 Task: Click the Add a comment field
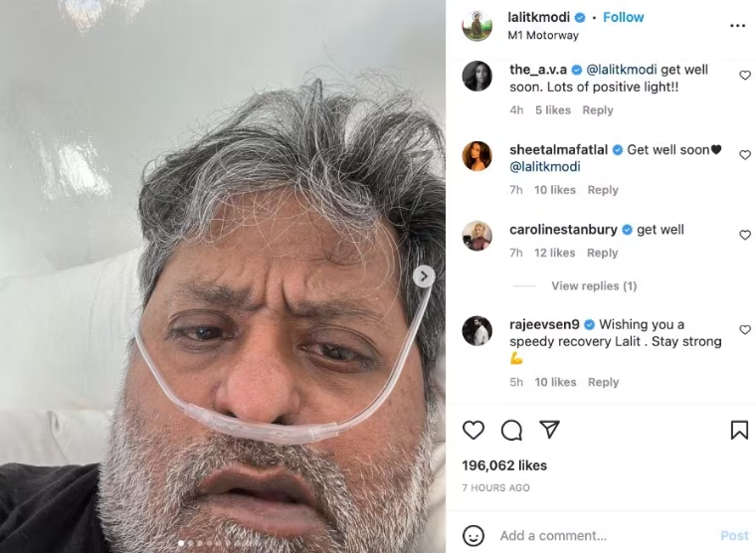pyautogui.click(x=607, y=536)
